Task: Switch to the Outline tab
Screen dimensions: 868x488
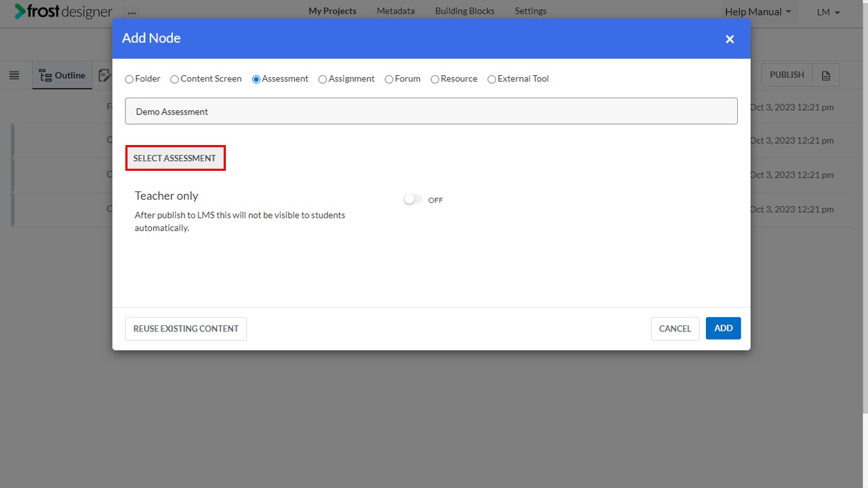Action: [62, 75]
